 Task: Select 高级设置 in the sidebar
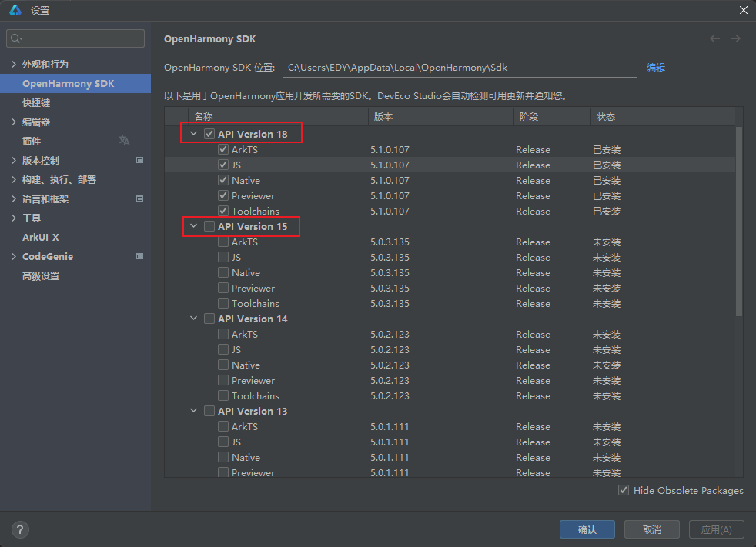click(40, 275)
